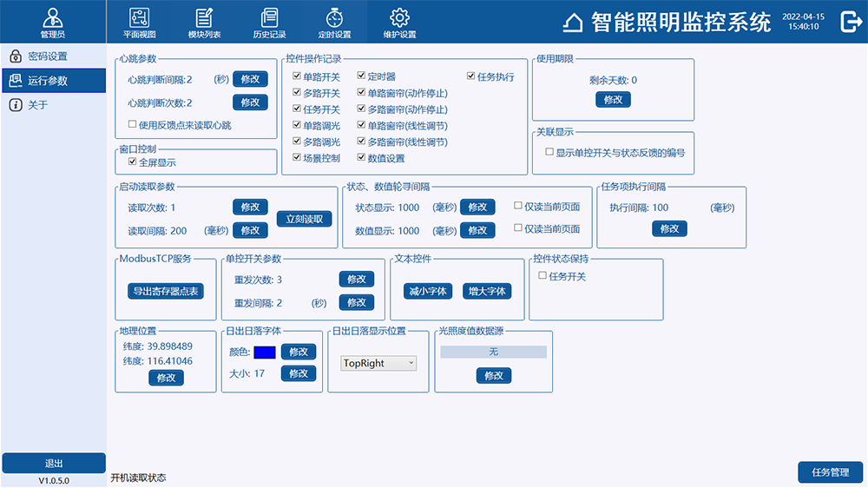Click the increase font size button
The image size is (868, 488).
pos(487,291)
